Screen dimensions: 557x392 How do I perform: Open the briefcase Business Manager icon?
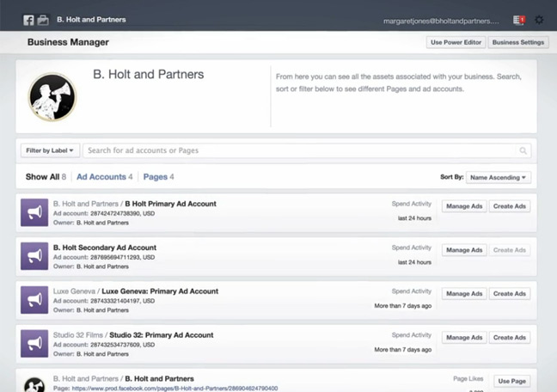43,20
